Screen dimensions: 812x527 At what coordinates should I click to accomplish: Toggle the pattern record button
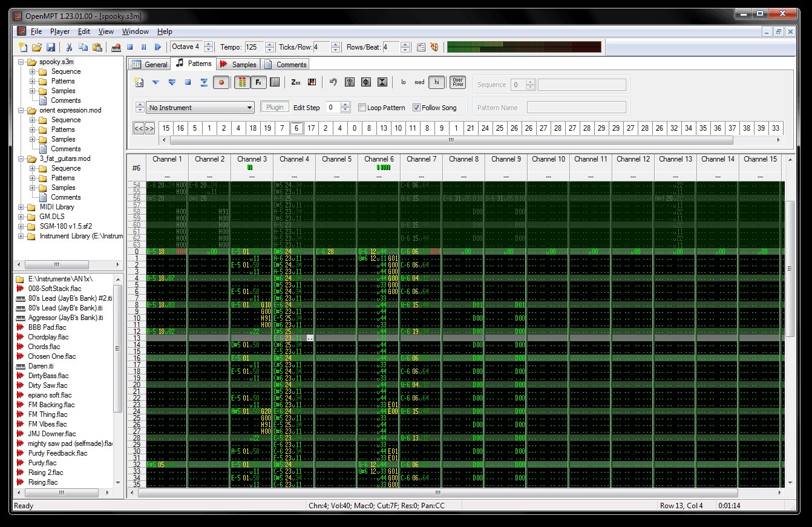tap(221, 83)
